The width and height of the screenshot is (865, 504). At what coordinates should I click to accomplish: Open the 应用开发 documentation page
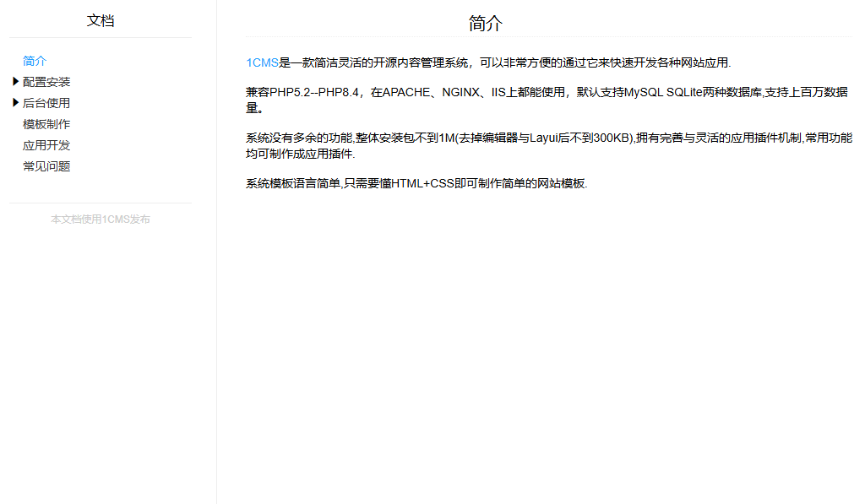(x=46, y=145)
